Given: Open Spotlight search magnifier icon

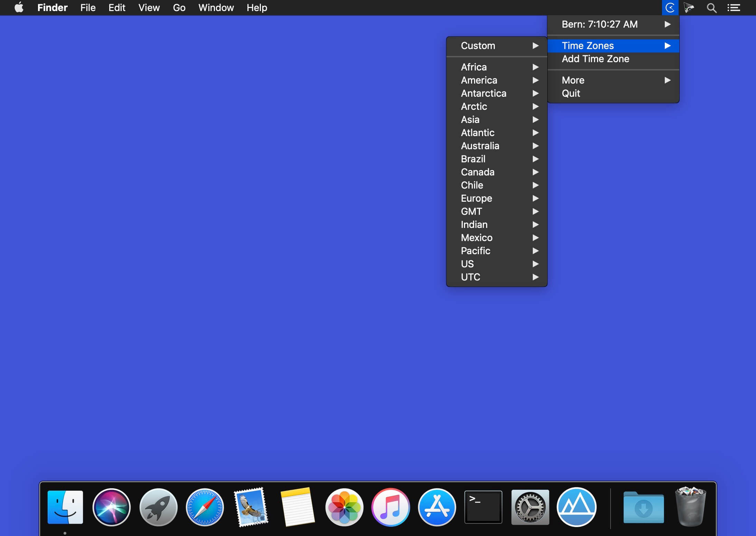Looking at the screenshot, I should [x=711, y=8].
